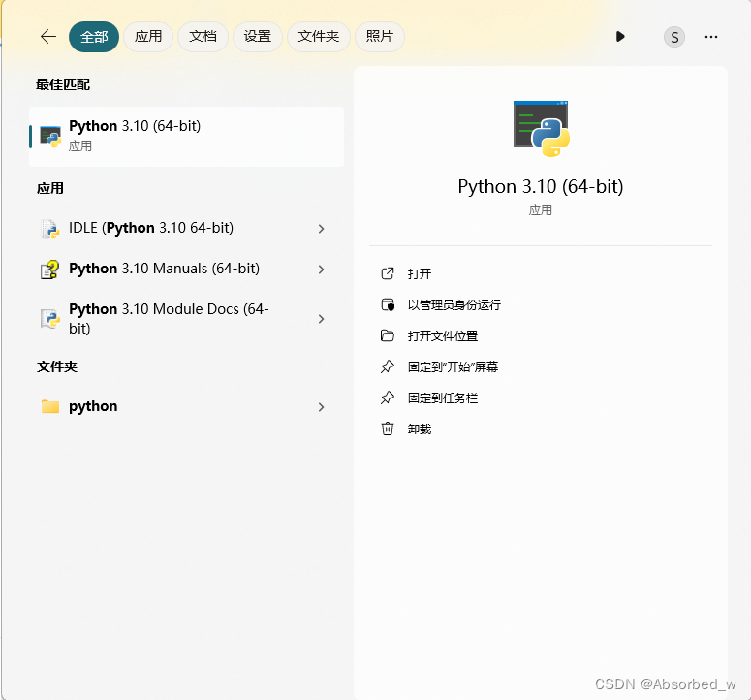Switch to the 应用 filter tab
751x700 pixels.
[148, 37]
